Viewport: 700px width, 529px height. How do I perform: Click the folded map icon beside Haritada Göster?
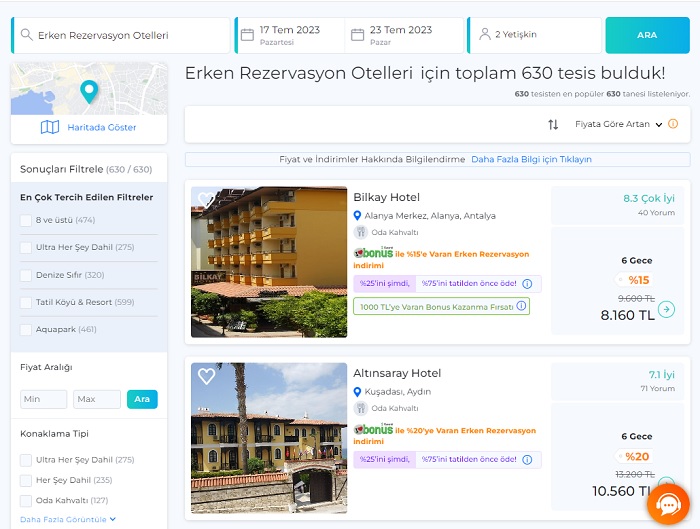tap(50, 127)
